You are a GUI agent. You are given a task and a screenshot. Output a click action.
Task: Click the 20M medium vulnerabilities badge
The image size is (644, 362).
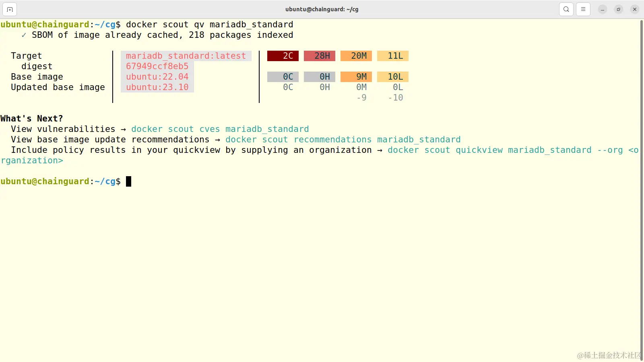tap(356, 56)
